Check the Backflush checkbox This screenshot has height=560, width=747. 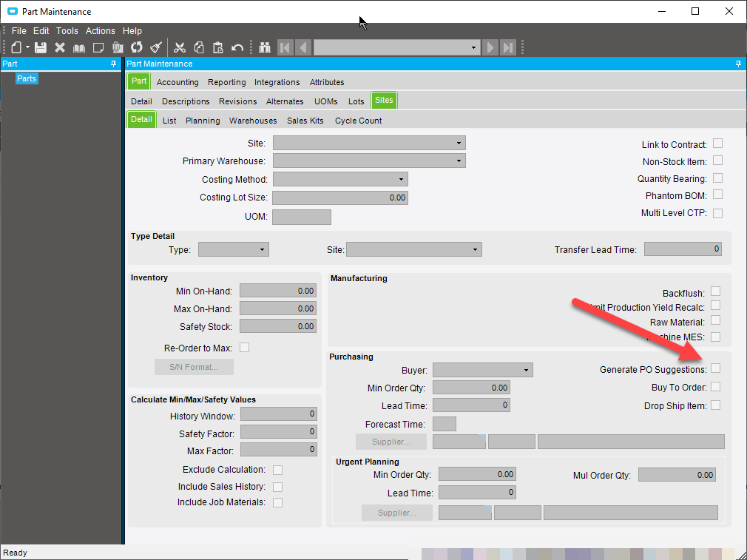(x=715, y=291)
